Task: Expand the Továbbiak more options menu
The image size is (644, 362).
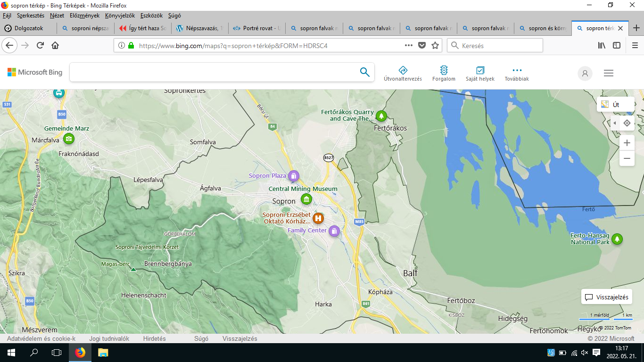Action: (x=517, y=71)
